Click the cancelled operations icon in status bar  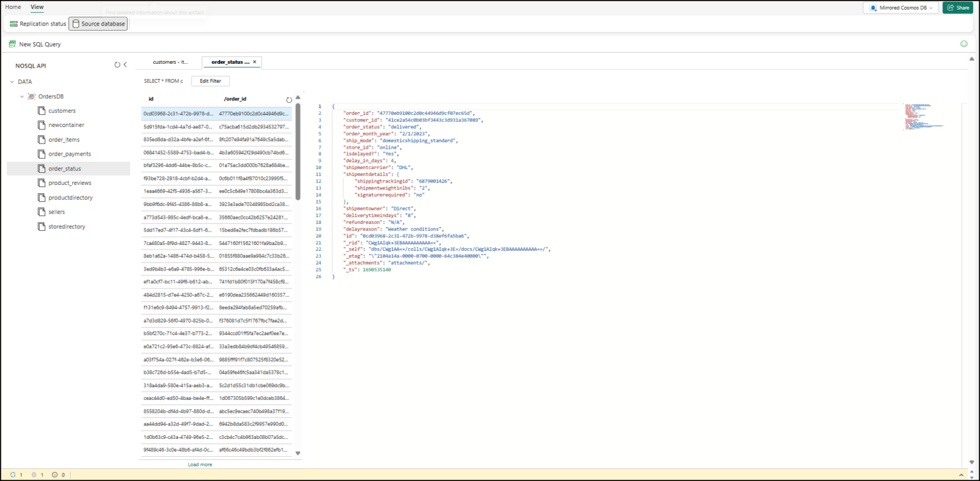[34, 475]
